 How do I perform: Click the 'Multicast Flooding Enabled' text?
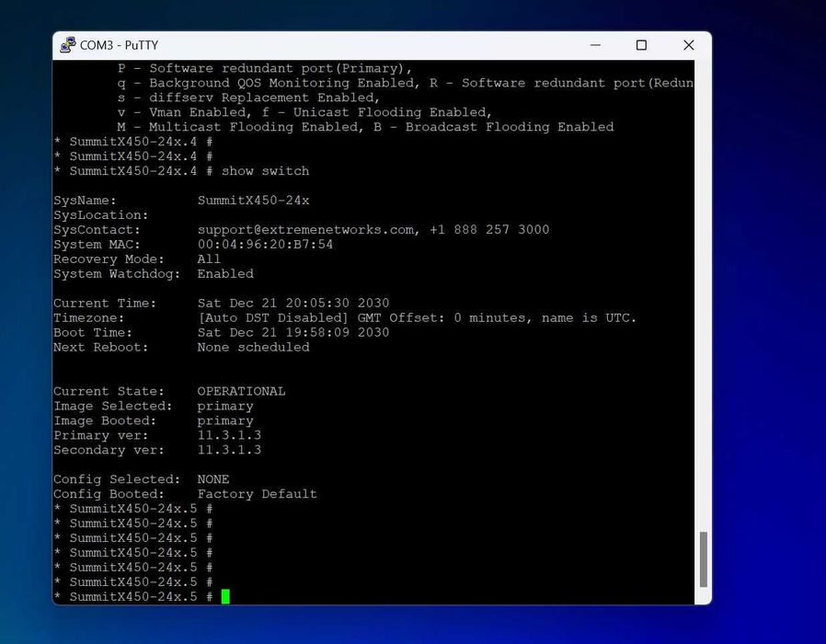tap(255, 127)
